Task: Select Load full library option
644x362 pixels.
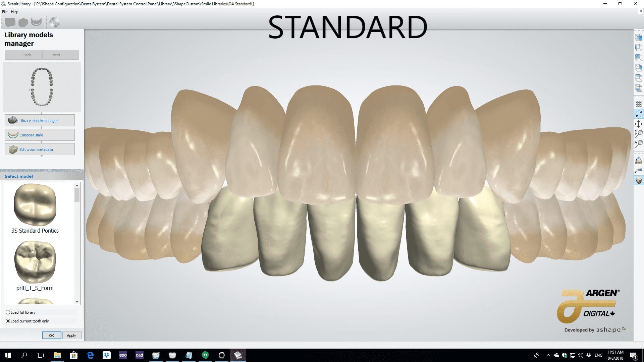Action: pos(8,312)
